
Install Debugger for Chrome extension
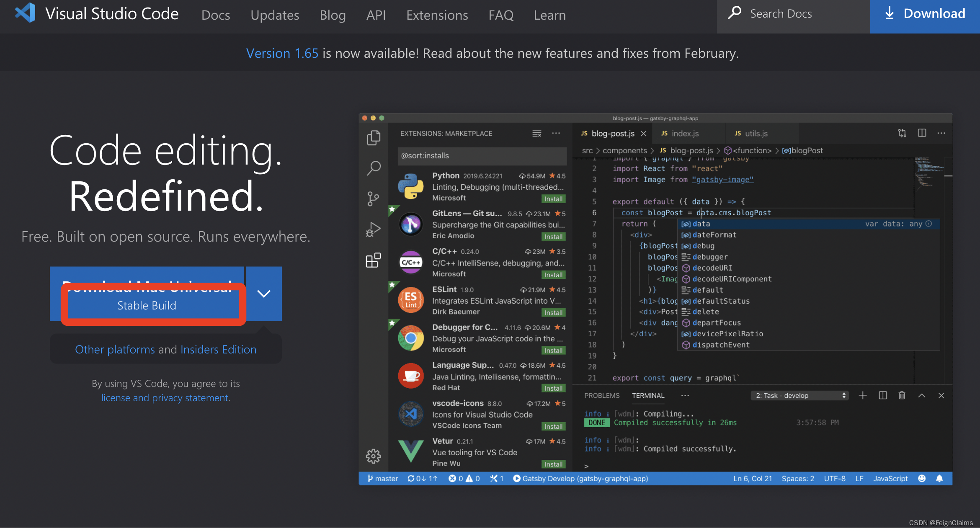click(x=554, y=351)
